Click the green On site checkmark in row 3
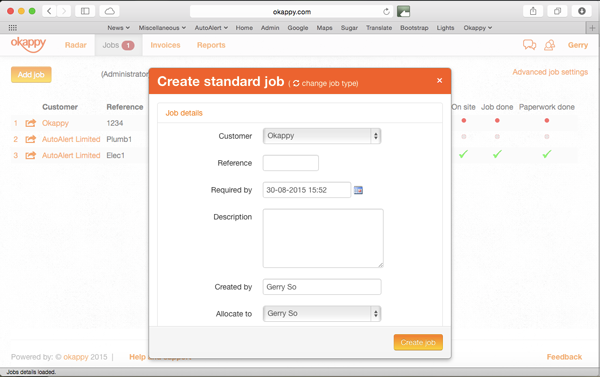The width and height of the screenshot is (600, 377). click(x=463, y=154)
